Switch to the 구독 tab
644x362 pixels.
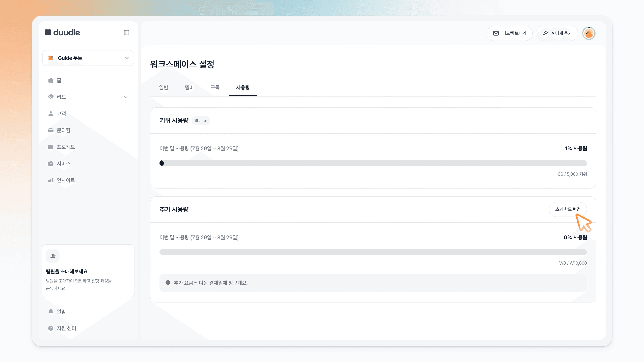coord(215,87)
